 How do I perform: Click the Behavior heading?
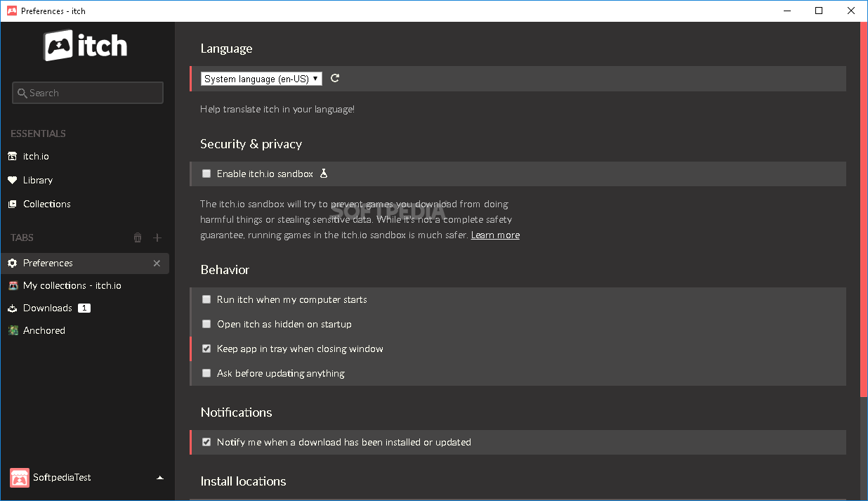click(225, 270)
